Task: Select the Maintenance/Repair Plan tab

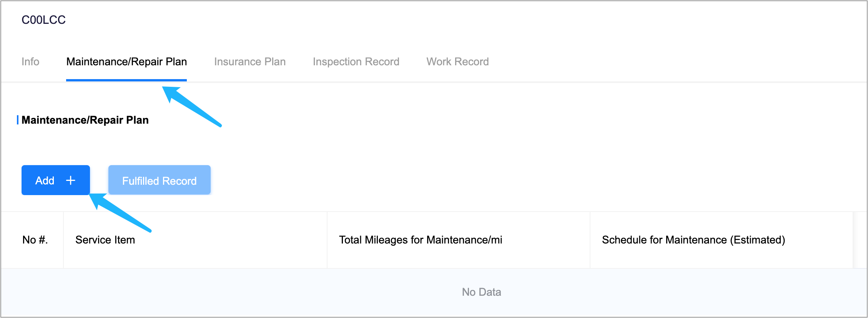Action: click(x=126, y=61)
